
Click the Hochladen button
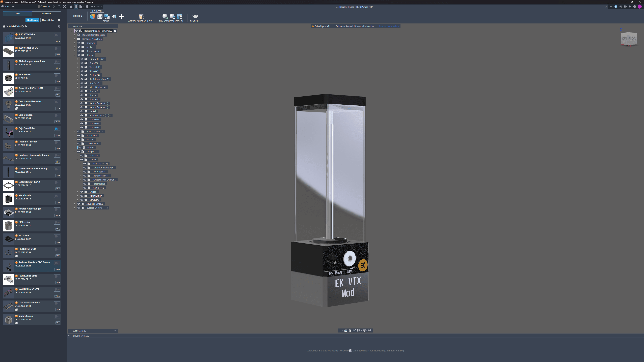[33, 20]
